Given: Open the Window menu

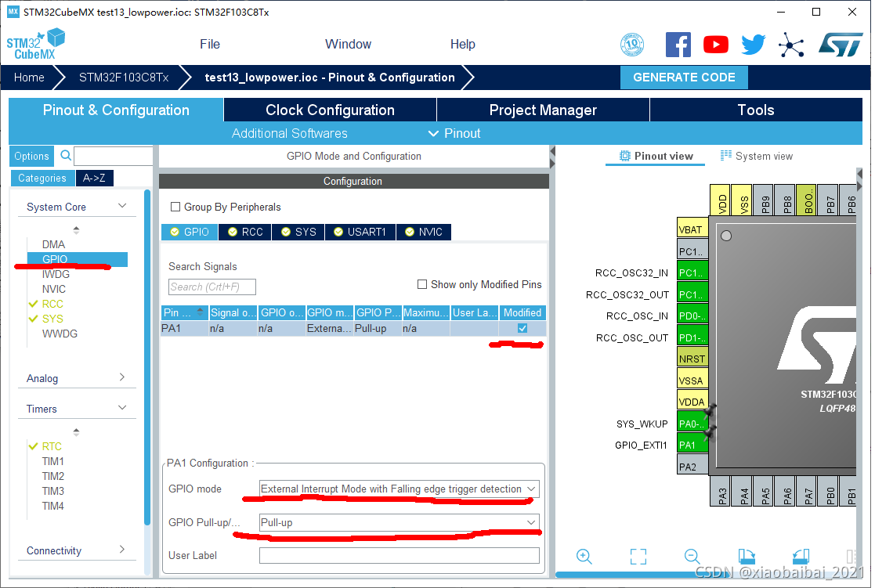Looking at the screenshot, I should [349, 44].
